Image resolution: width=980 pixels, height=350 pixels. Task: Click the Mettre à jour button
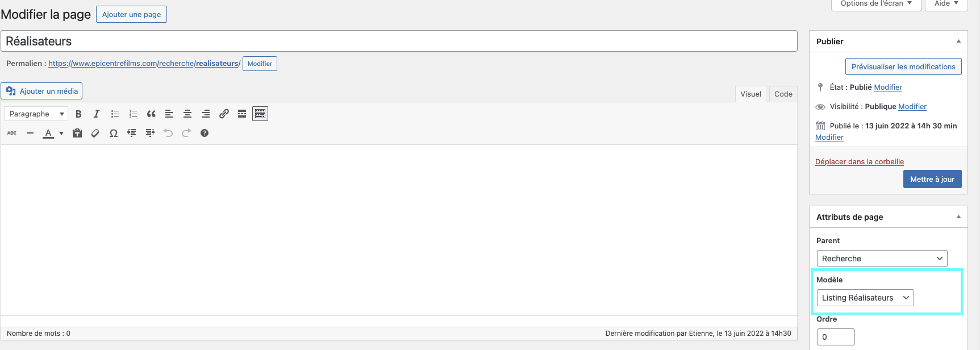point(932,179)
